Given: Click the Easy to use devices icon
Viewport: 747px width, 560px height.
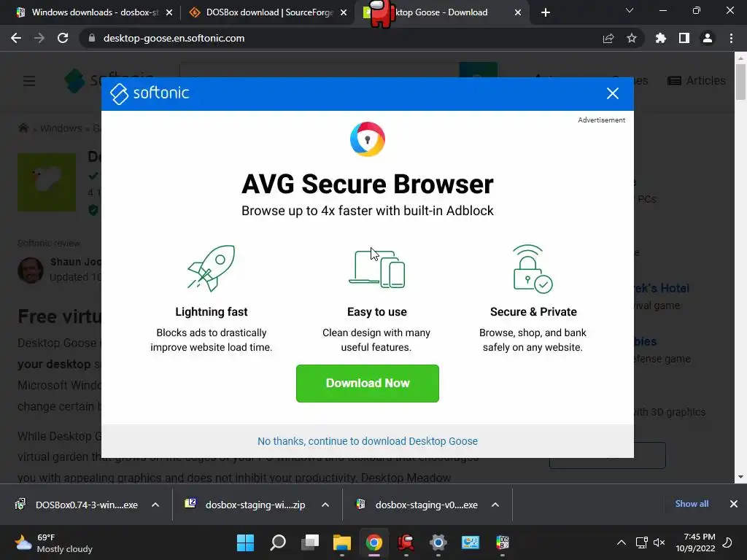Looking at the screenshot, I should point(377,268).
